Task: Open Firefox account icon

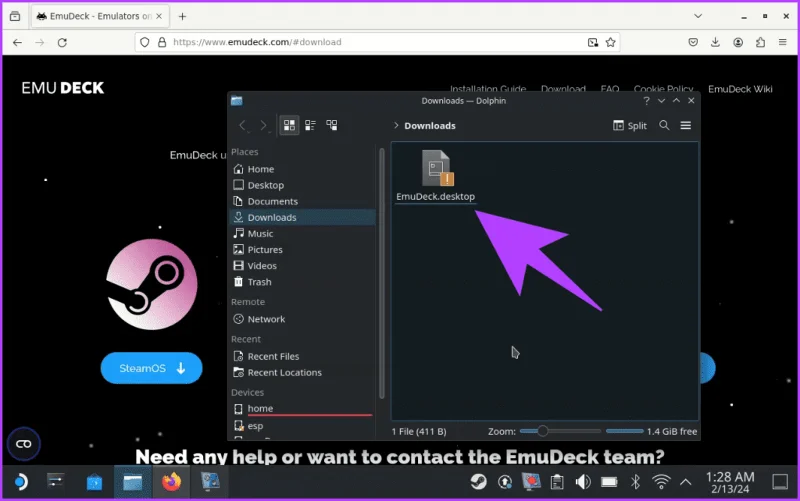Action: (738, 42)
